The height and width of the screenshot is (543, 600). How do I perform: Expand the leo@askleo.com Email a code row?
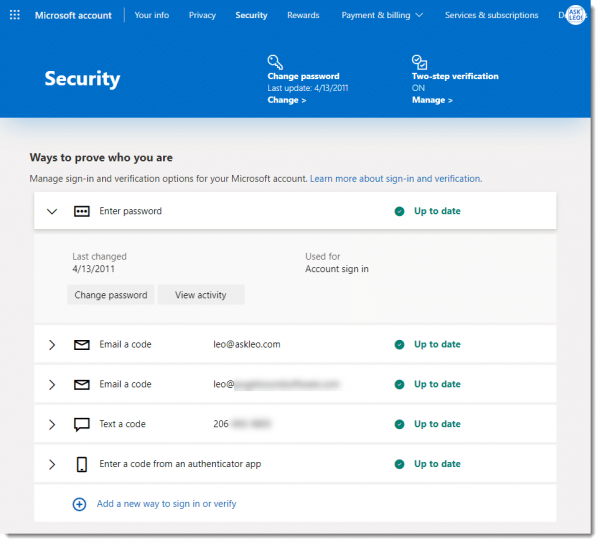(52, 344)
